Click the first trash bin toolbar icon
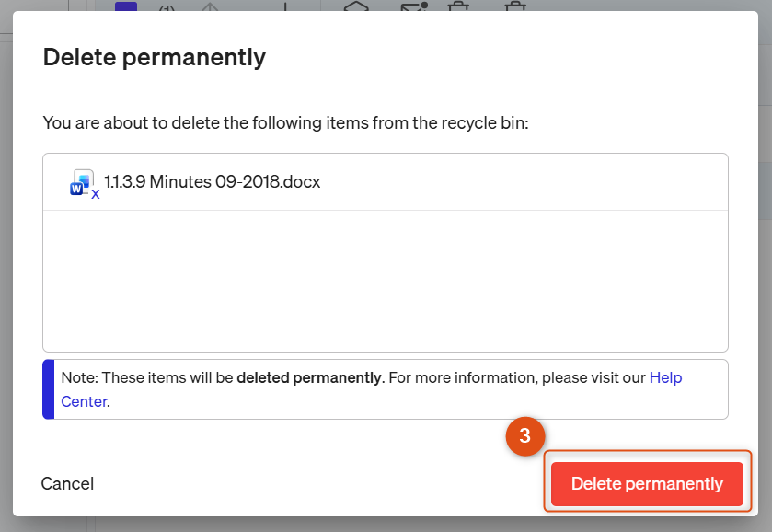 [458, 6]
